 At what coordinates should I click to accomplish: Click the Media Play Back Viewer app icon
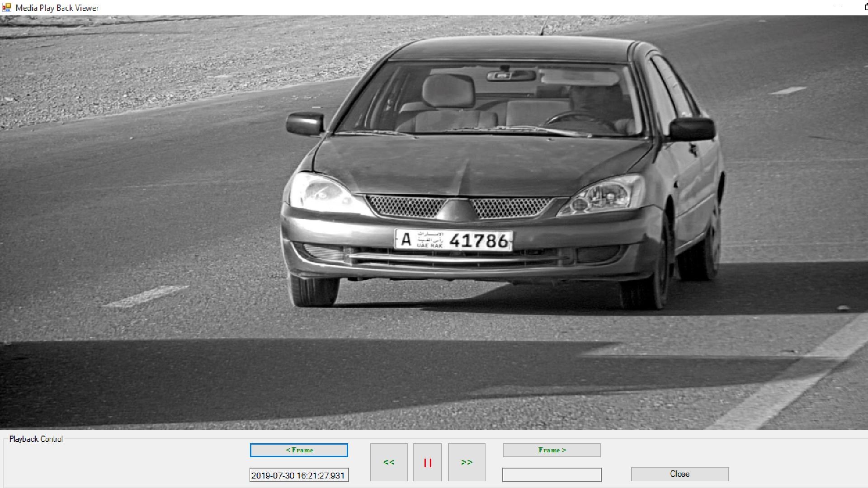click(6, 7)
